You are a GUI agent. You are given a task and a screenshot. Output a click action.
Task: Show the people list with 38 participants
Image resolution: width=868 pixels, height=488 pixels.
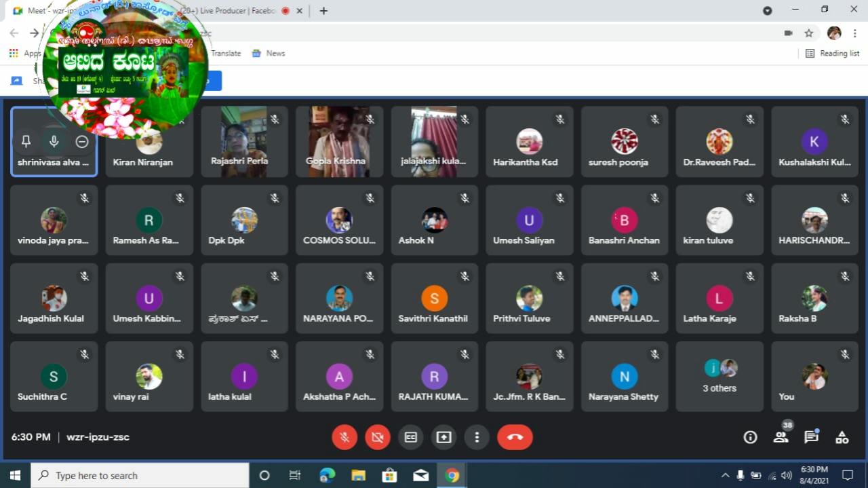[781, 437]
